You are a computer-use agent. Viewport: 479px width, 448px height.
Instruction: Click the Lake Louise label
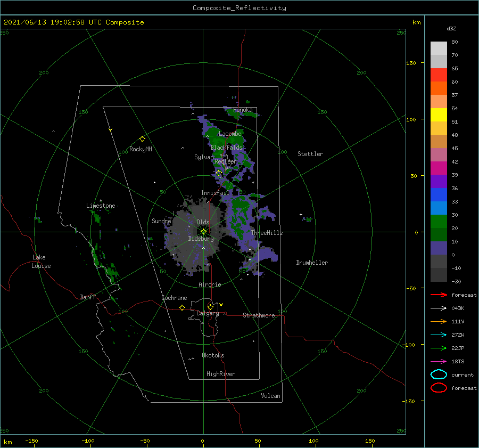point(41,262)
